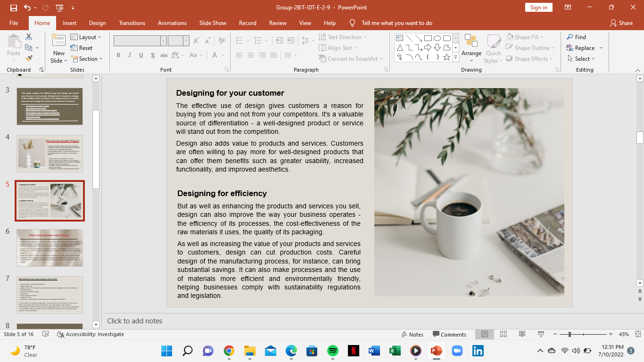
Task: Open the Transitions tab
Action: pyautogui.click(x=132, y=23)
